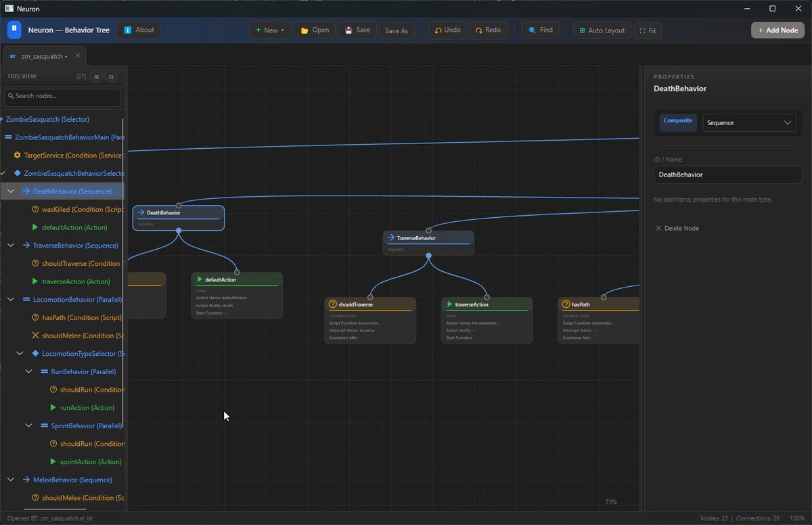Click Delete Node in Properties panel
The width and height of the screenshot is (812, 525).
677,228
